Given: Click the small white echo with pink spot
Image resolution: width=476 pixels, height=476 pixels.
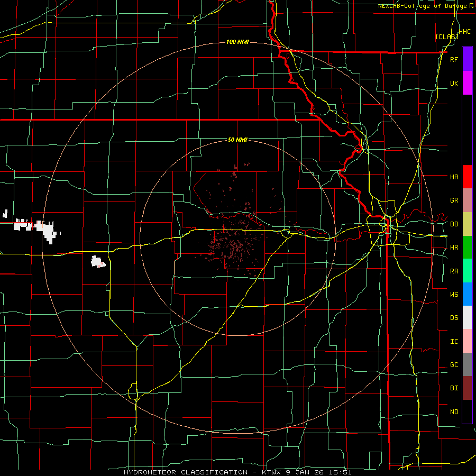Looking at the screenshot, I should click(x=98, y=262).
